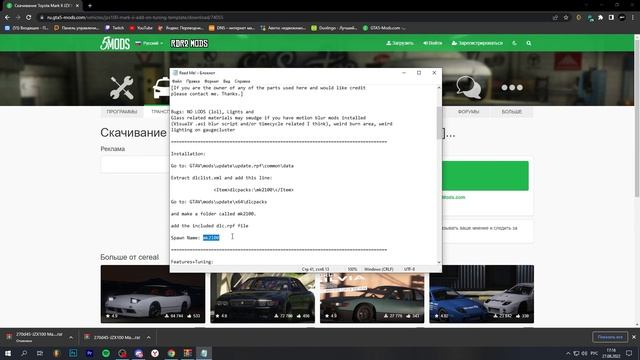Expand first download item chevron
640x360 pixels.
pos(71,338)
